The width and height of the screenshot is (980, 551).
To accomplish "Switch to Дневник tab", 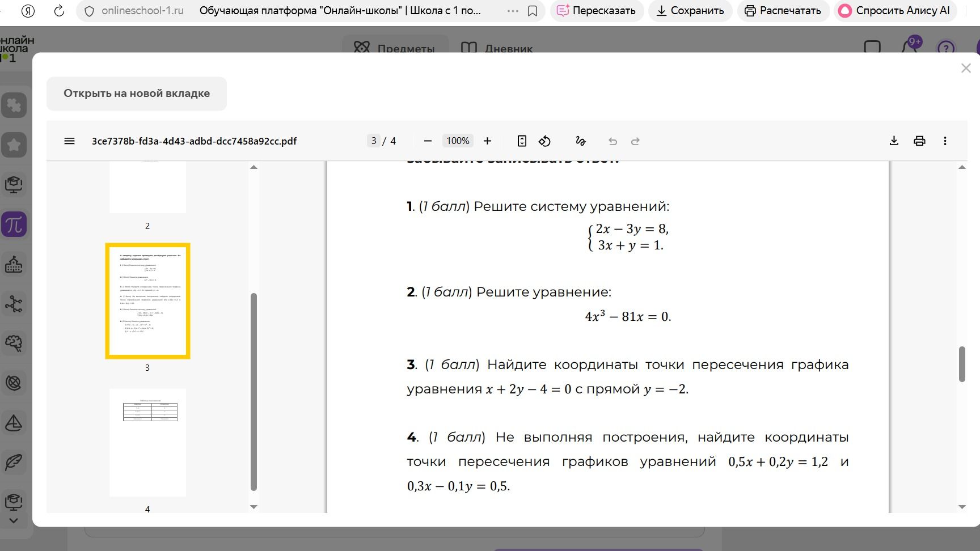I will click(497, 48).
